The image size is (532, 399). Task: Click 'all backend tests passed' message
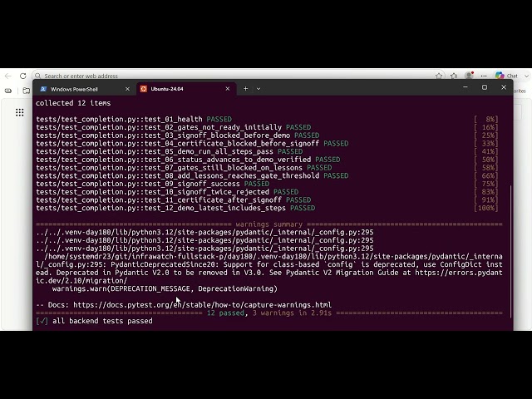102,321
